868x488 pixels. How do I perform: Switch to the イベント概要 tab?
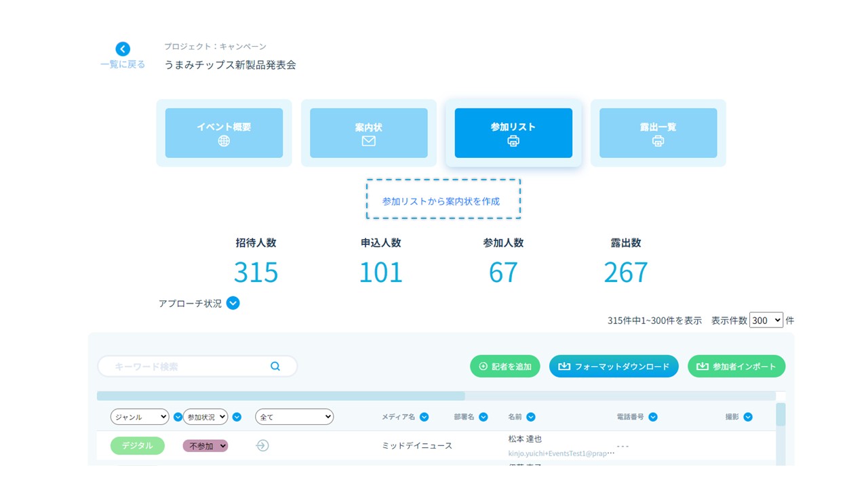[224, 133]
